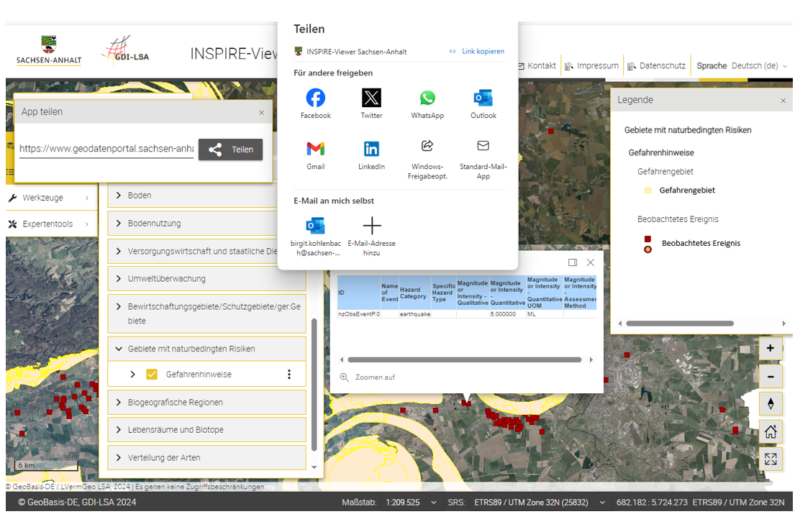Image resolution: width=800 pixels, height=532 pixels.
Task: Expand the Bodennutzung category
Action: [119, 224]
